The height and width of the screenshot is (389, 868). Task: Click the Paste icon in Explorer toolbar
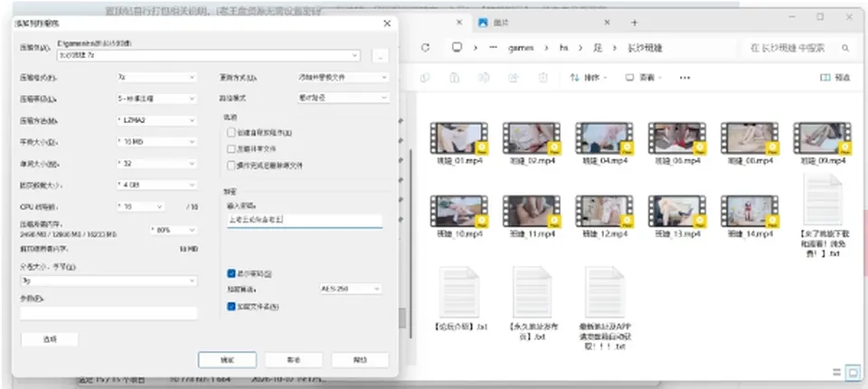coord(454,78)
